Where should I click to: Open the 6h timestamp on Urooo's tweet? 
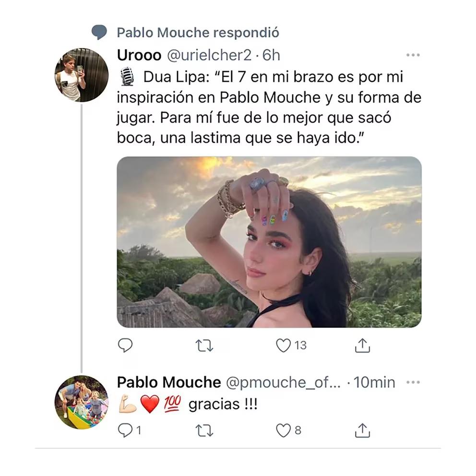pos(271,55)
